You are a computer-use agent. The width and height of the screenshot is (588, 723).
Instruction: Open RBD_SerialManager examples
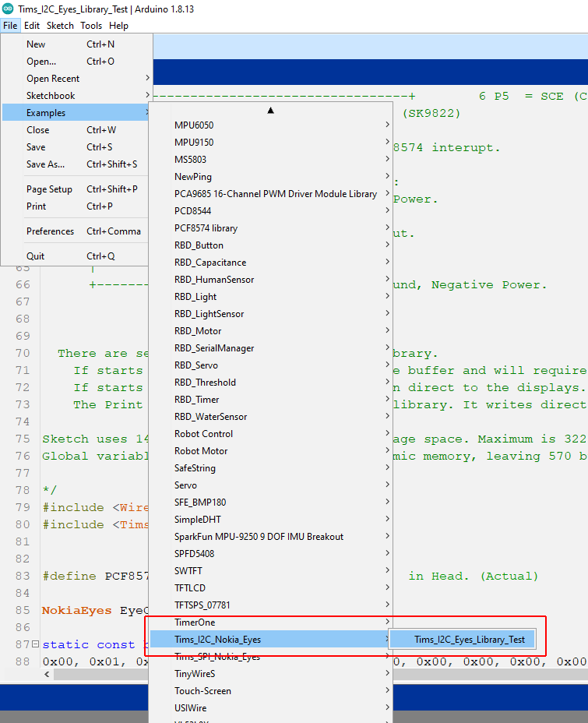pyautogui.click(x=270, y=348)
